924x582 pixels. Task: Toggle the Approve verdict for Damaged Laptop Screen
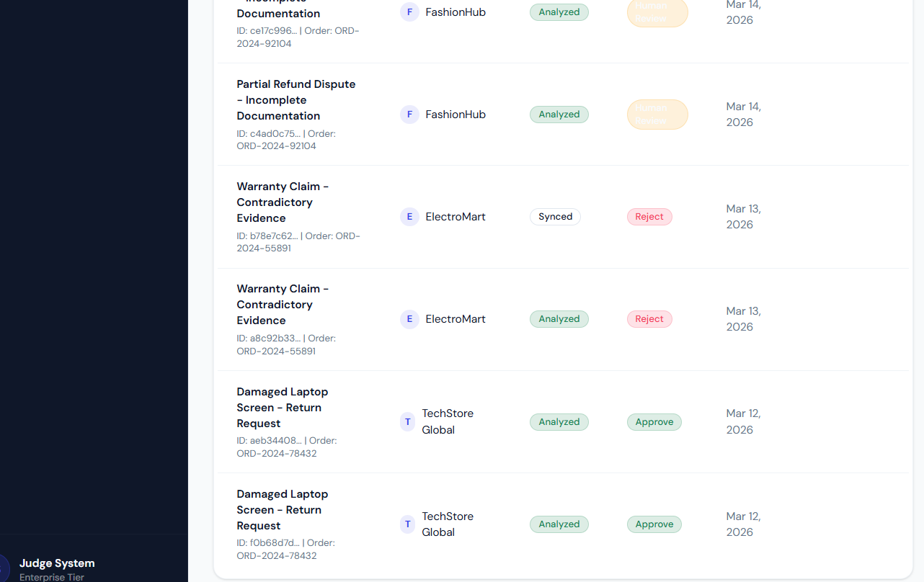tap(654, 421)
